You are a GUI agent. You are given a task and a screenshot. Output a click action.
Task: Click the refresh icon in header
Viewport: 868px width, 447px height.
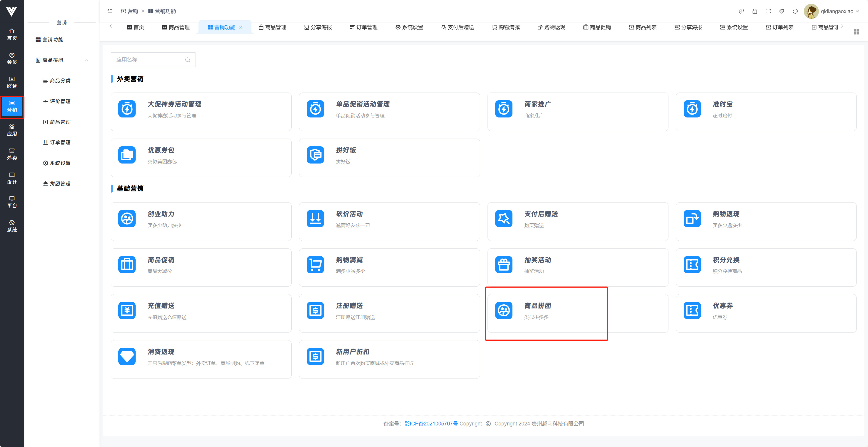795,11
